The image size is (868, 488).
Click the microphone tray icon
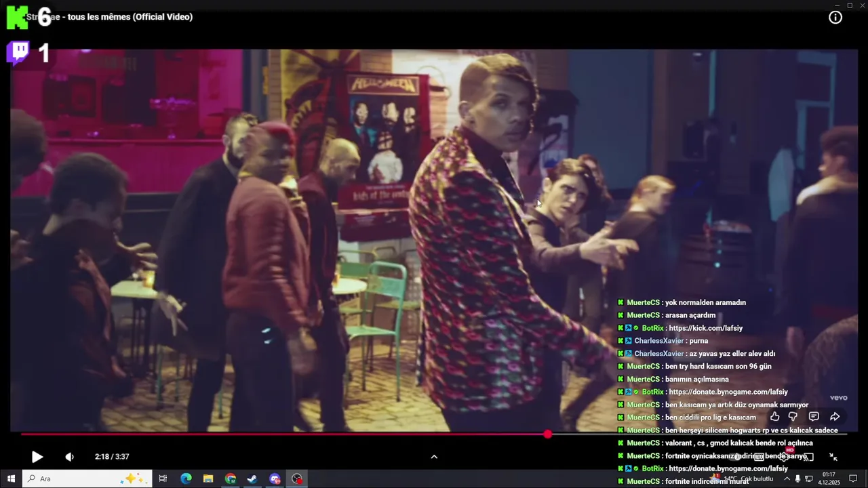click(797, 479)
